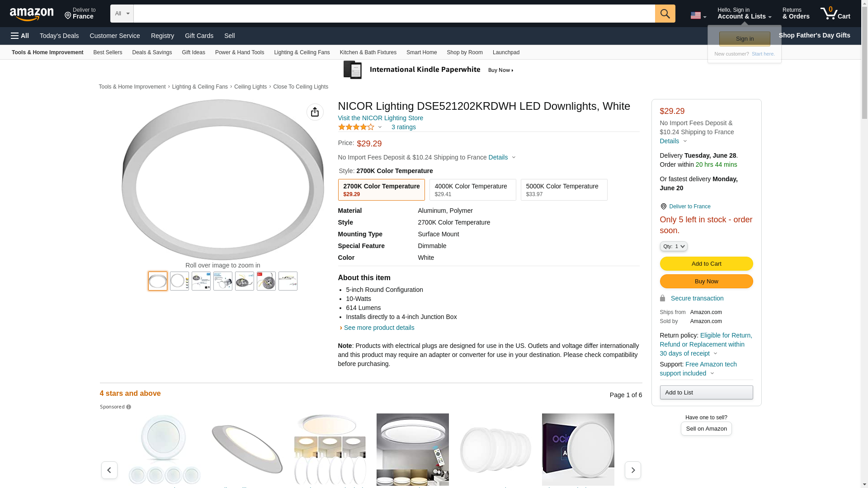Click the Amazon logo
The image size is (868, 488).
coord(32,14)
